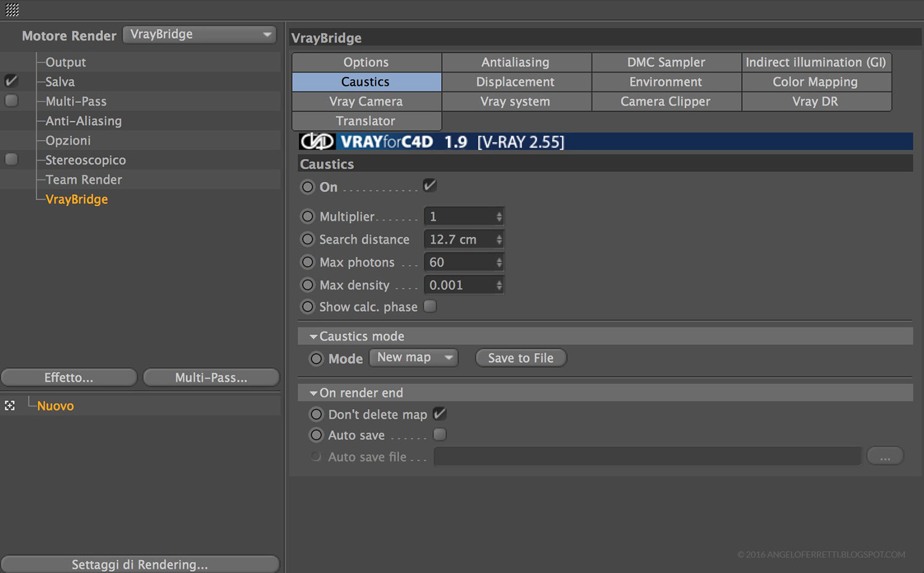Select the Caustics tab
Screen dimensions: 924x573
[x=367, y=82]
